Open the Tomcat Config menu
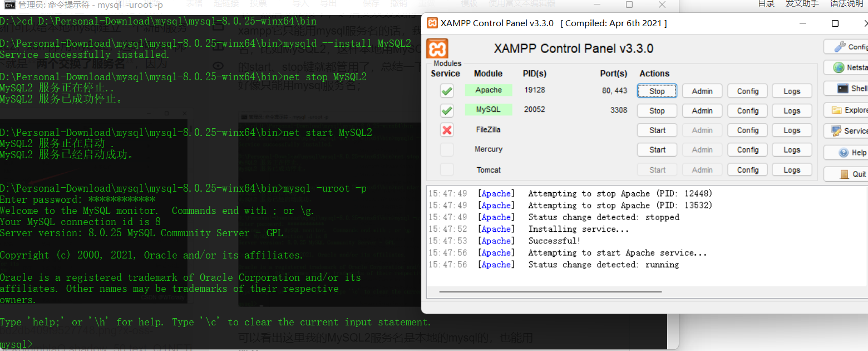 [748, 170]
